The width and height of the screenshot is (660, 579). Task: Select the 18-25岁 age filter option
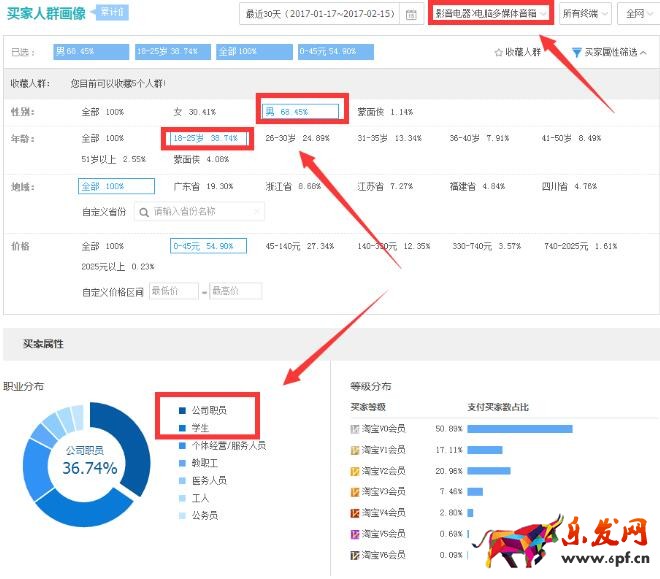coord(207,138)
